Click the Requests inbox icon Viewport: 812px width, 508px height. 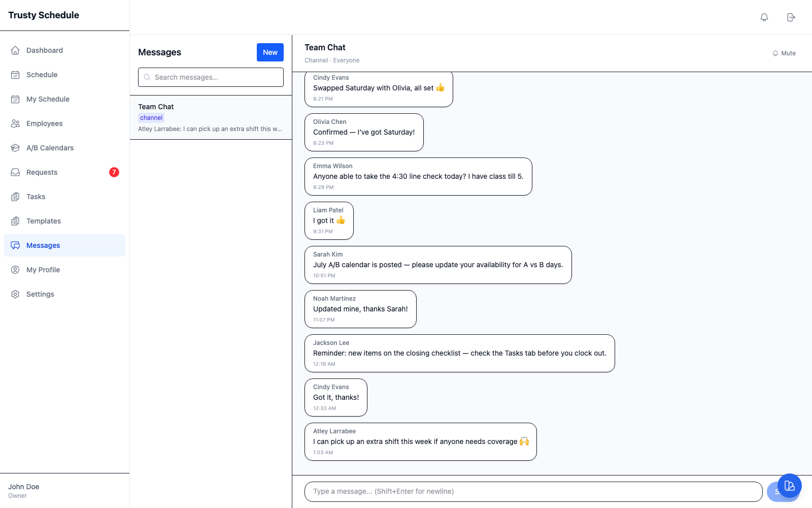(x=15, y=172)
